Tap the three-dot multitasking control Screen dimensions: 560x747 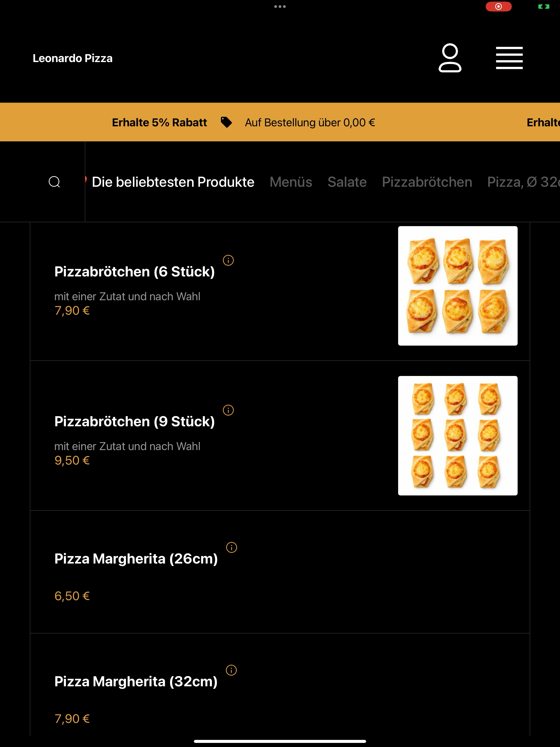tap(280, 6)
